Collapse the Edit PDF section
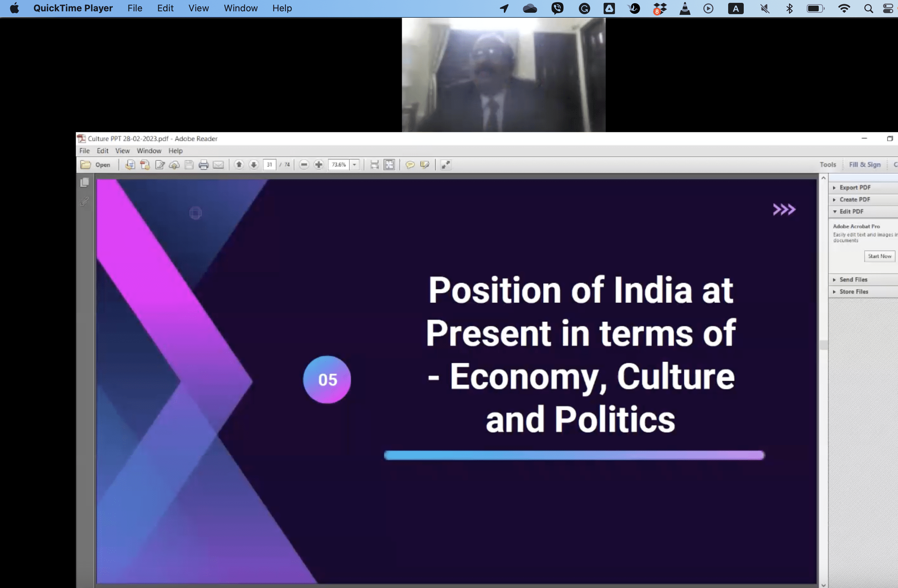This screenshot has height=588, width=898. [x=851, y=212]
